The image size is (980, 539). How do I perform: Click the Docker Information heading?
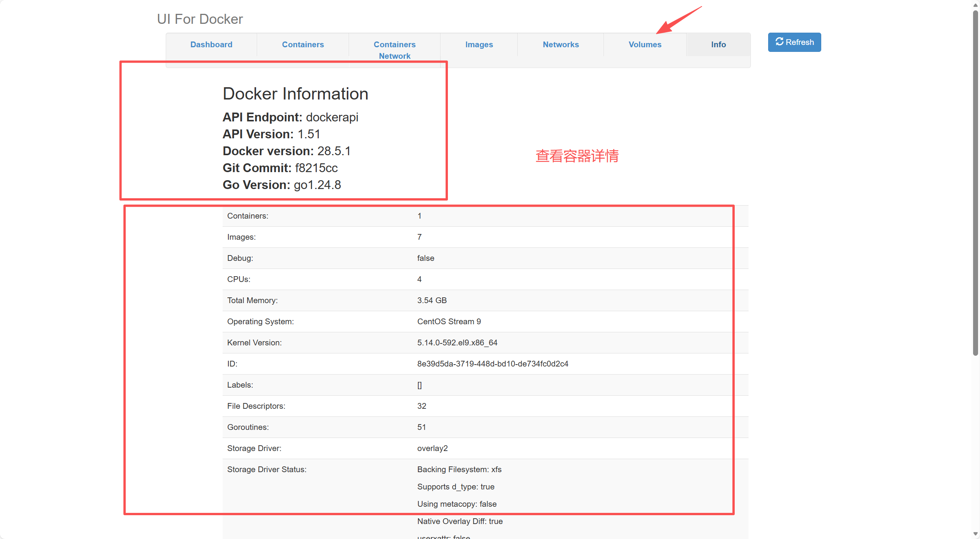pyautogui.click(x=295, y=94)
